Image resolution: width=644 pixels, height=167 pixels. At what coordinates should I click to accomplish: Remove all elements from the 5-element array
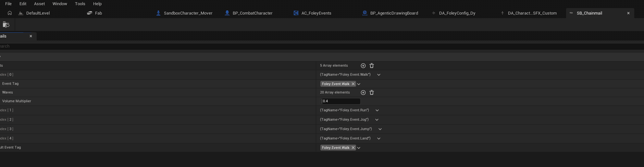[372, 66]
